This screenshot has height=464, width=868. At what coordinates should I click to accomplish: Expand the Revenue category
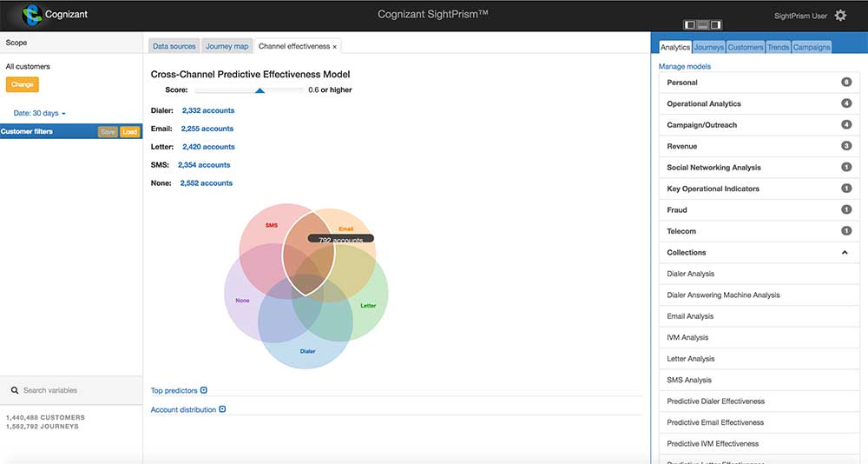tap(759, 146)
